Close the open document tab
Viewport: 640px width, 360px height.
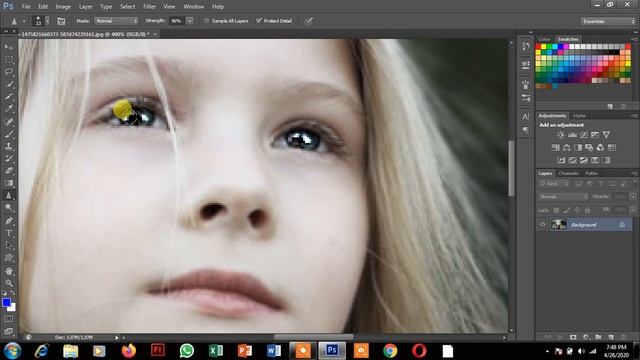click(x=155, y=34)
